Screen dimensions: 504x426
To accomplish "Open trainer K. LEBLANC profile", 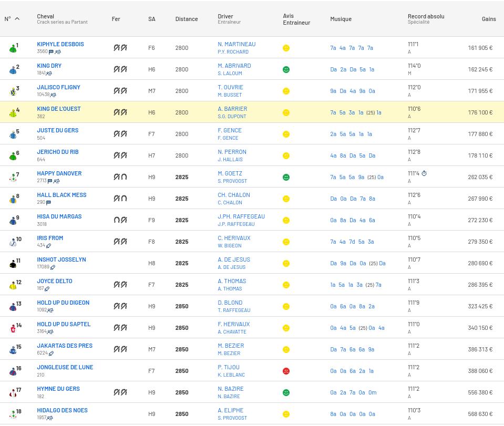I will (x=231, y=375).
